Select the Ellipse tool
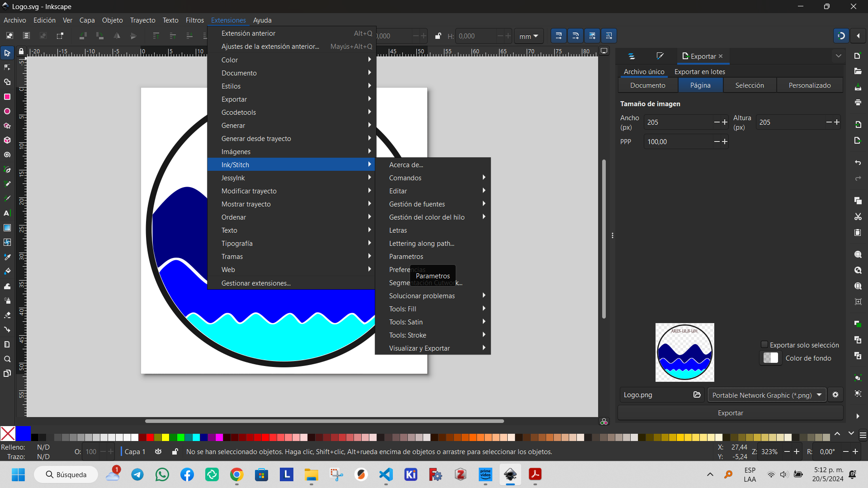Viewport: 868px width, 488px height. point(7,111)
